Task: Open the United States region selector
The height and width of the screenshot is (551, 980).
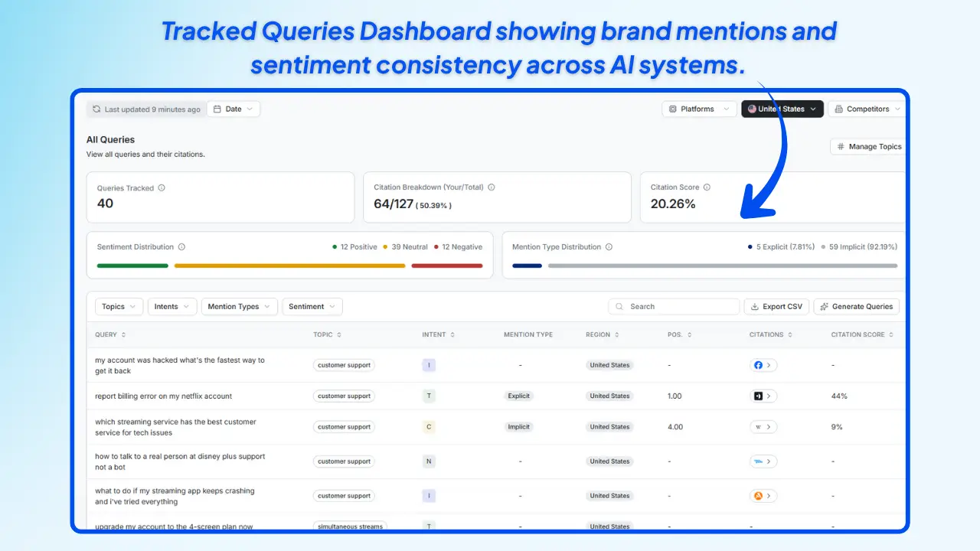Action: tap(782, 109)
